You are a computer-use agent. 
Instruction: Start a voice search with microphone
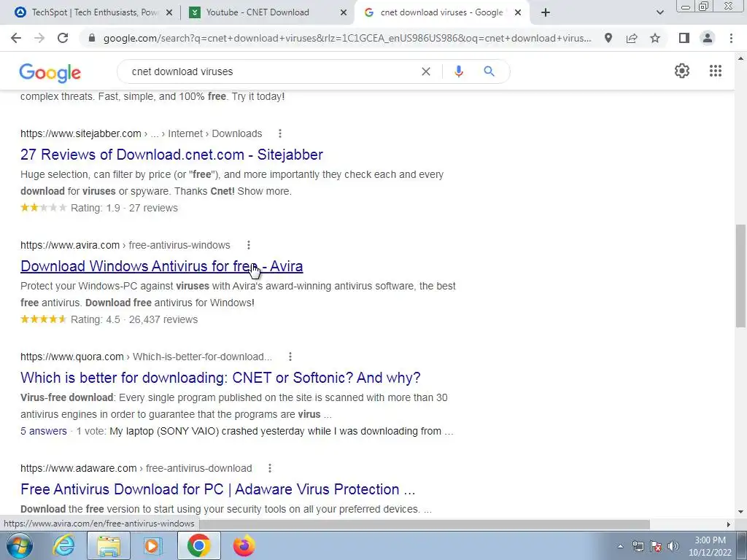pyautogui.click(x=458, y=71)
